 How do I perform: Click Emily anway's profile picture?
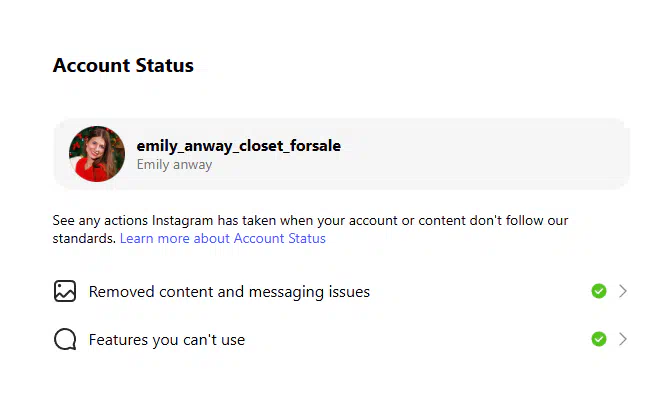pos(97,154)
